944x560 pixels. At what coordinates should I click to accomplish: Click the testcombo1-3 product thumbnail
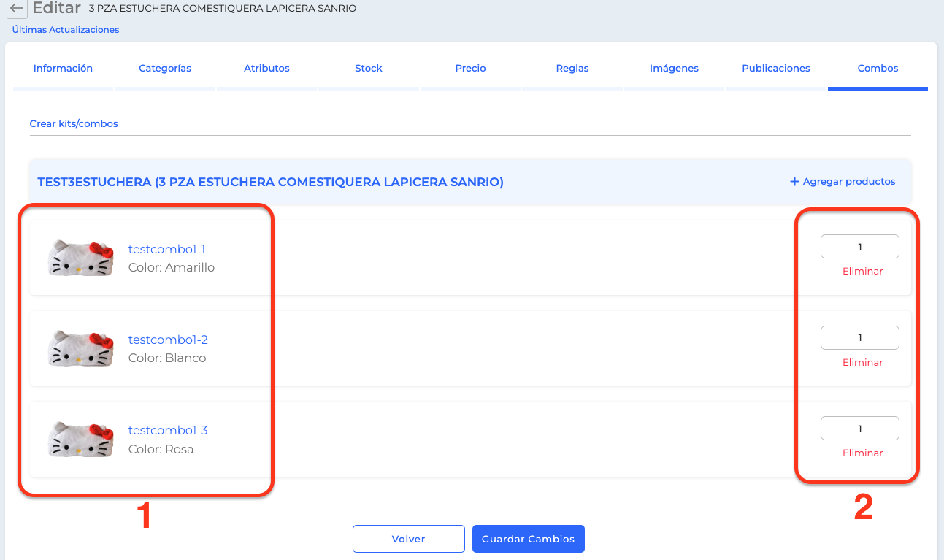point(80,439)
